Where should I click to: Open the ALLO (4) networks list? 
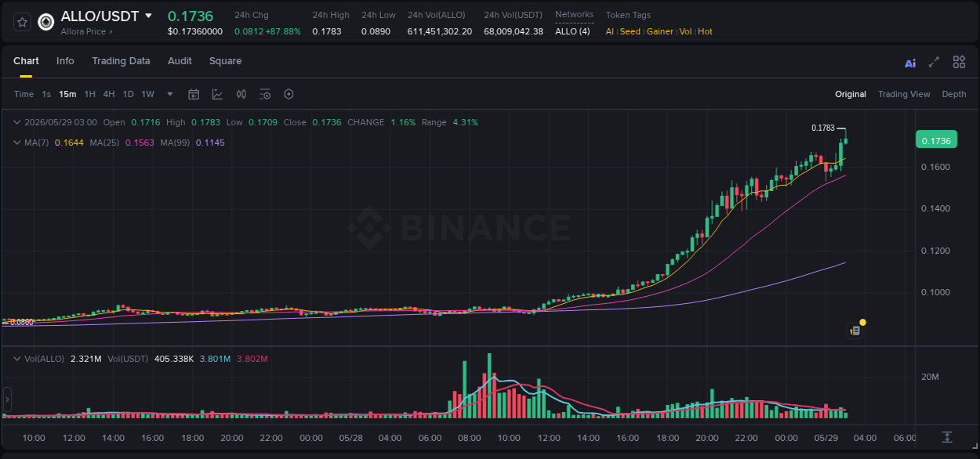point(572,31)
